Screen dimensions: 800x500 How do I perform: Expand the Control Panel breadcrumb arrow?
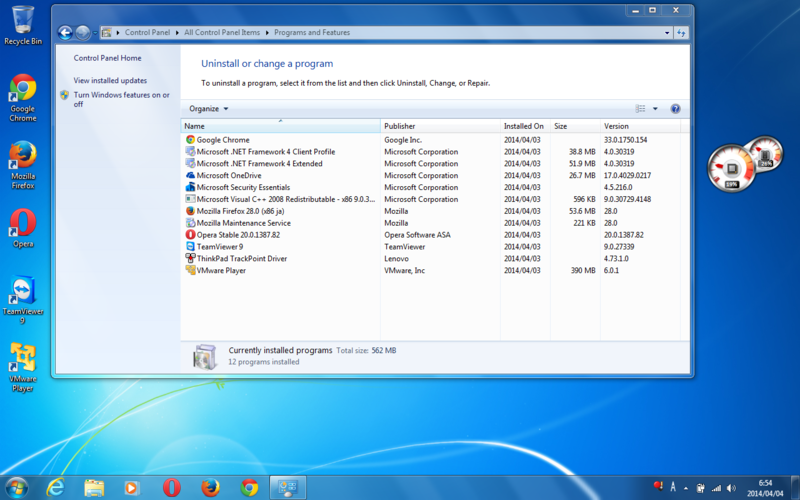click(x=177, y=33)
